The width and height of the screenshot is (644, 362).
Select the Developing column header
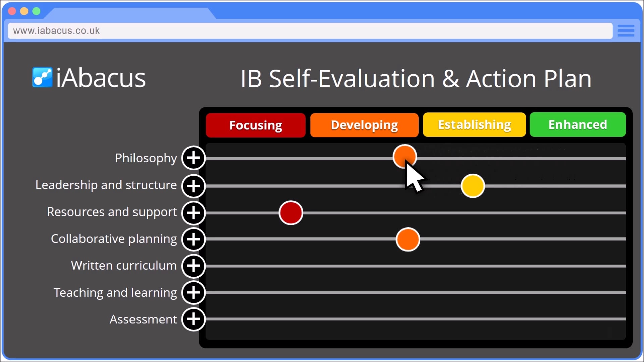point(364,125)
